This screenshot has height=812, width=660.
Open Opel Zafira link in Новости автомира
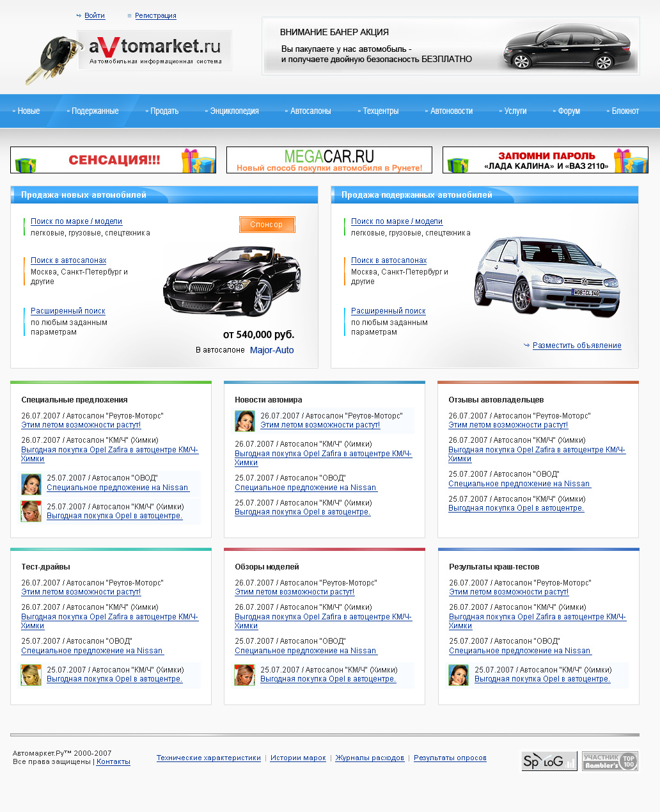(323, 458)
